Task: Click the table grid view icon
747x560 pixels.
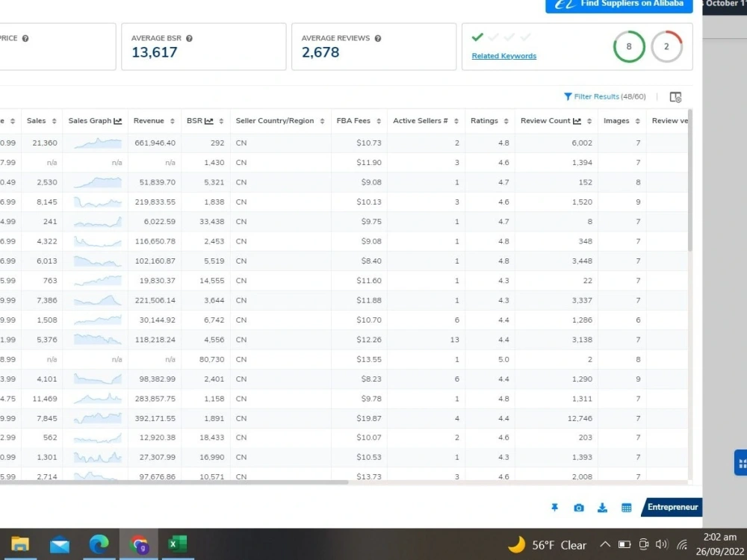Action: click(627, 508)
